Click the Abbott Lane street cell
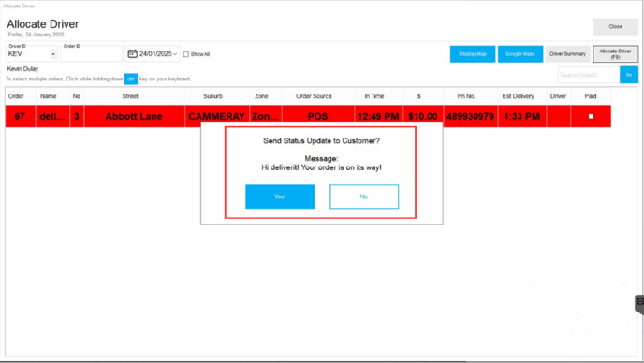644x363 pixels. click(x=134, y=116)
